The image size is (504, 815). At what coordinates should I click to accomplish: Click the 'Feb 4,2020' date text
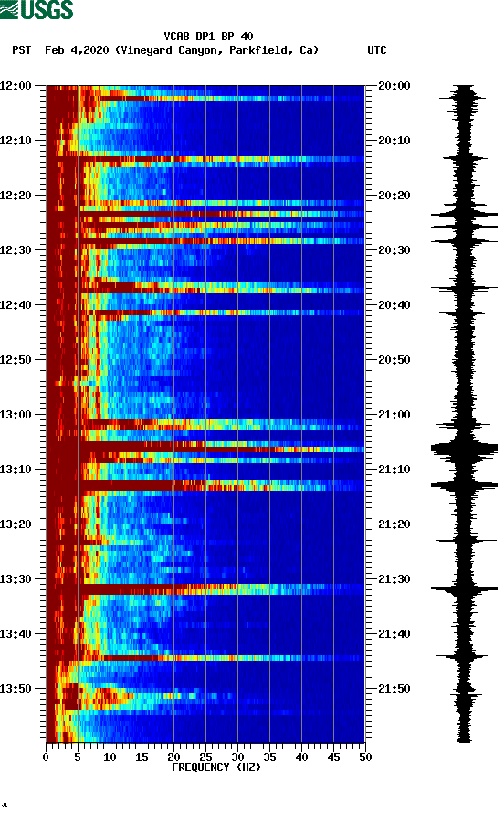(x=77, y=50)
